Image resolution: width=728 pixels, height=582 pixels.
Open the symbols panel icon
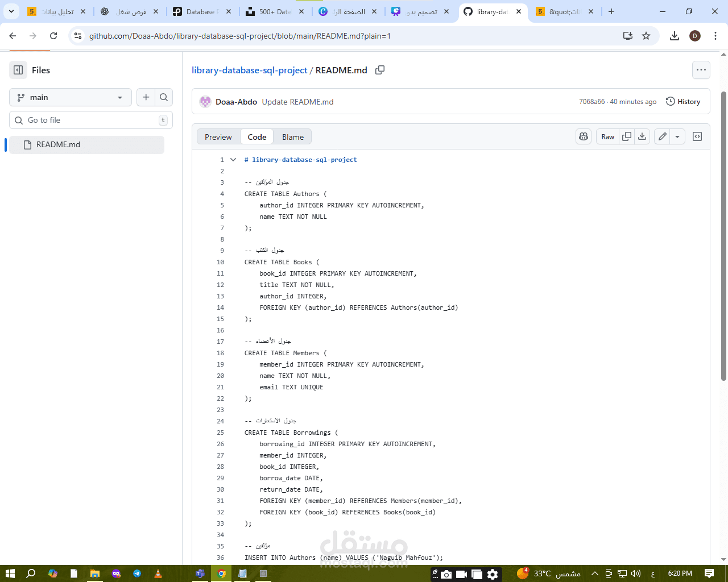tap(697, 136)
